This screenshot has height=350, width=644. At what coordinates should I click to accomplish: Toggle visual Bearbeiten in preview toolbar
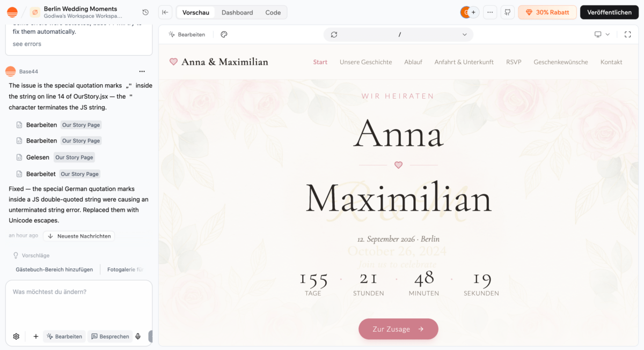click(x=187, y=34)
